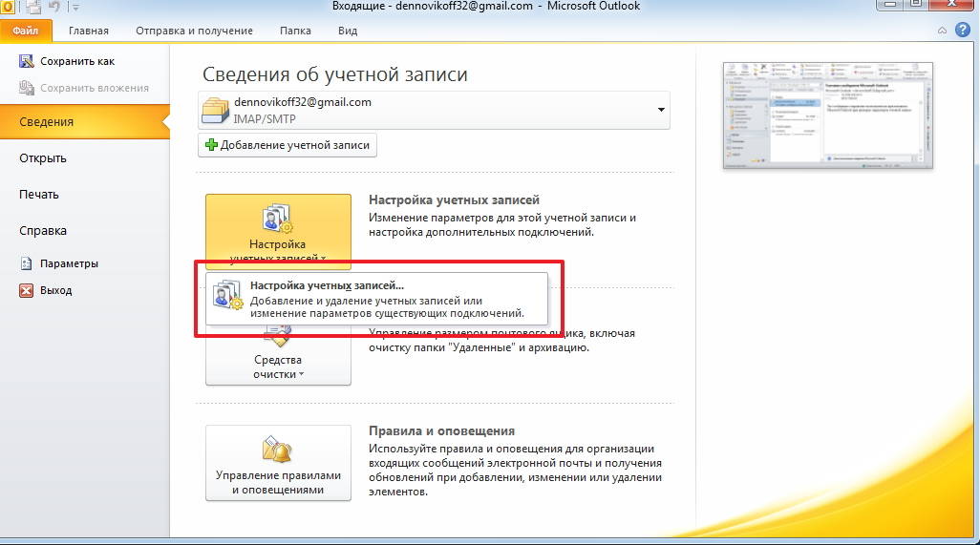This screenshot has height=545, width=980.
Task: Open the Quick Access Toolbar customize arrow
Action: (x=75, y=9)
